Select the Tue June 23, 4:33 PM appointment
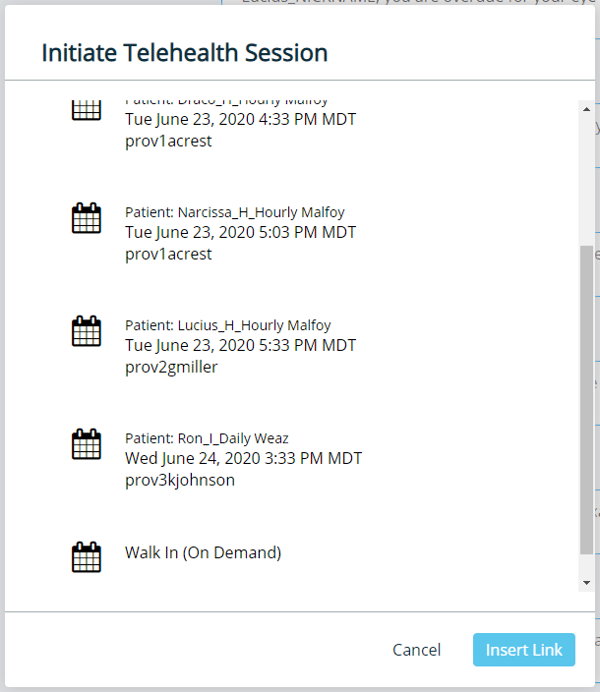This screenshot has width=600, height=692. pos(240,119)
